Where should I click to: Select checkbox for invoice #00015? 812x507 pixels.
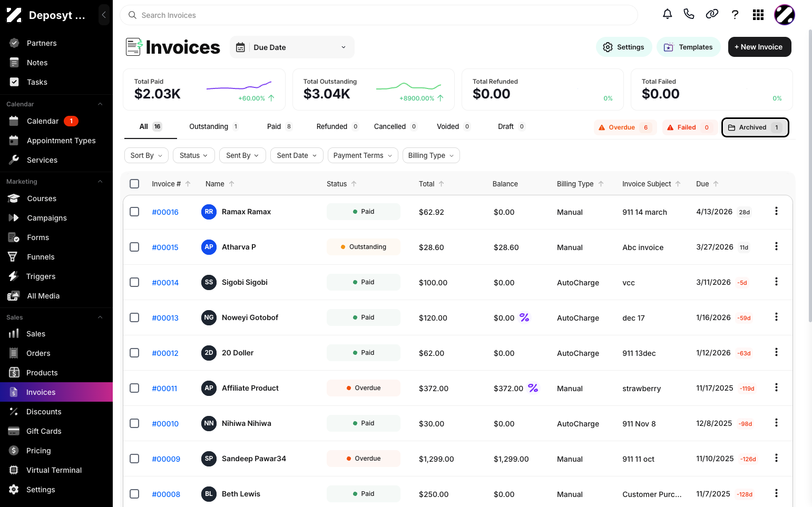pyautogui.click(x=134, y=247)
